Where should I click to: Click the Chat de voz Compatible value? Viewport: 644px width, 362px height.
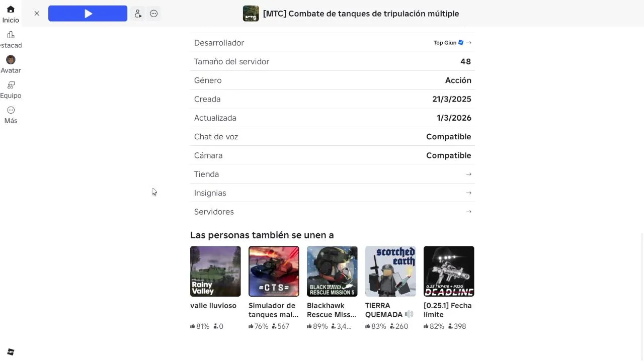449,137
